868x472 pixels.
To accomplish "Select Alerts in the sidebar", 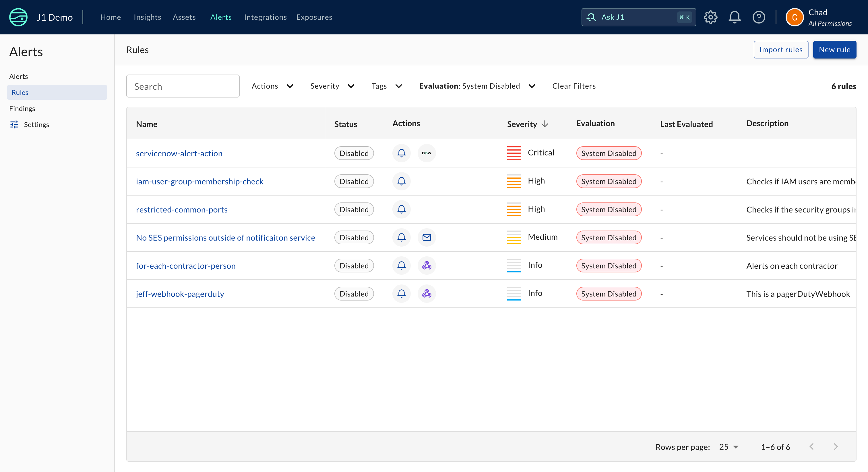I will (x=19, y=77).
